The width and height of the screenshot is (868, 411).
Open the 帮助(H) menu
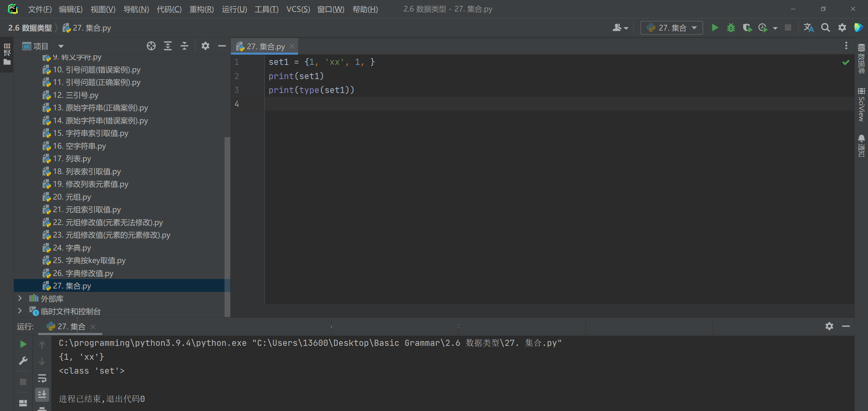pos(365,9)
